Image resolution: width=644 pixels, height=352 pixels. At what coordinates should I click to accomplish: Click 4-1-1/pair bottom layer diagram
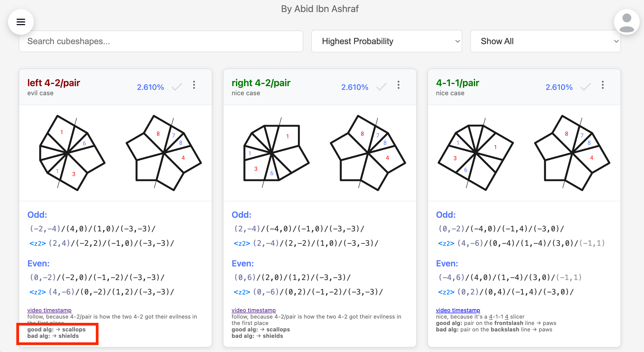tap(572, 153)
